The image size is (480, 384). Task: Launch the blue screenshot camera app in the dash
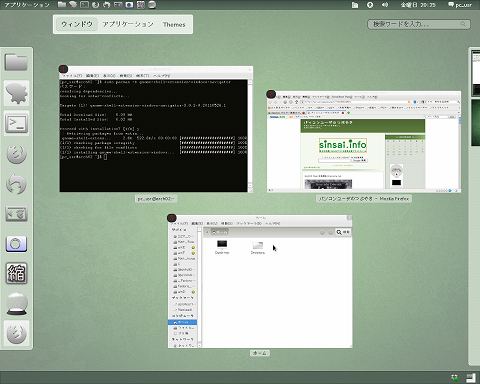click(x=16, y=244)
